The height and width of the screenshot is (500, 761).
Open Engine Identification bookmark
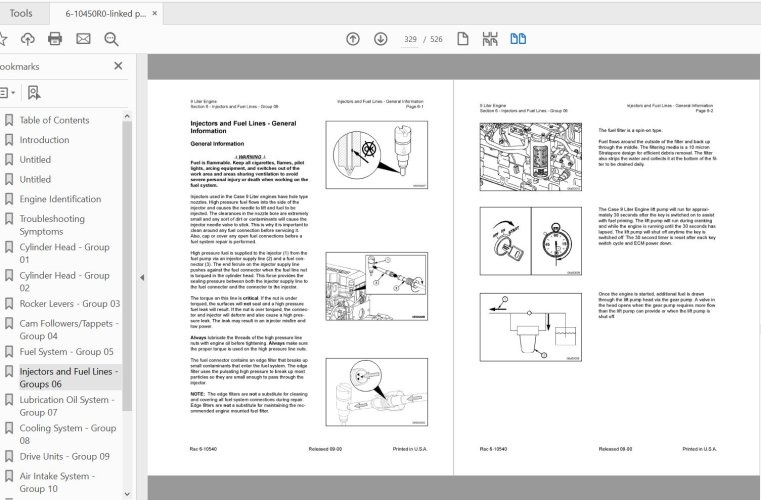tap(60, 199)
